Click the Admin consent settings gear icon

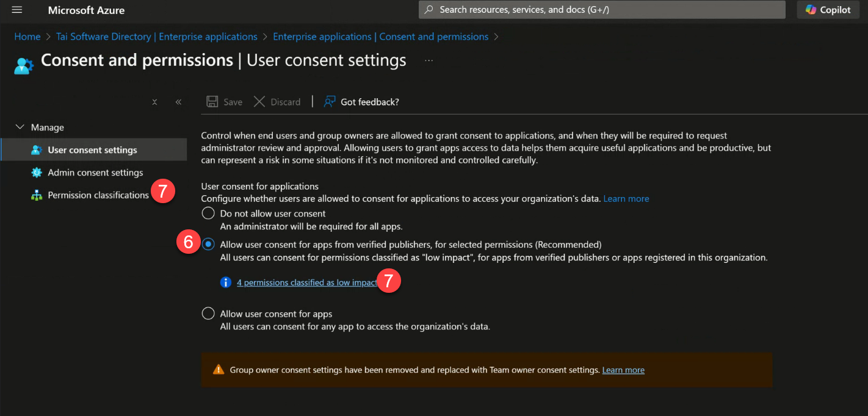37,173
